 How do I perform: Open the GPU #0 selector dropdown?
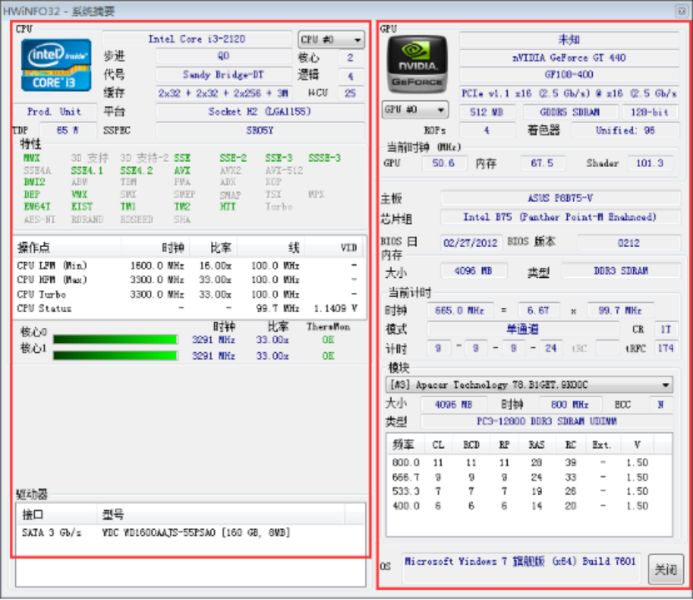[x=415, y=109]
